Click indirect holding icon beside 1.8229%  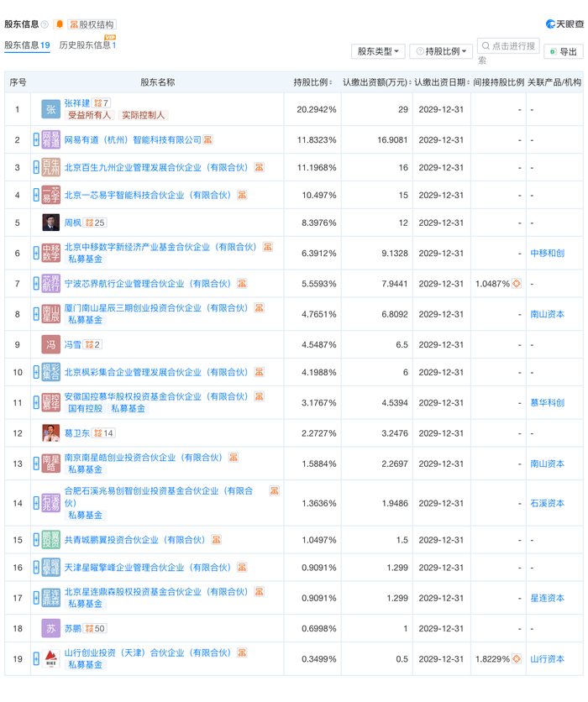(x=517, y=659)
